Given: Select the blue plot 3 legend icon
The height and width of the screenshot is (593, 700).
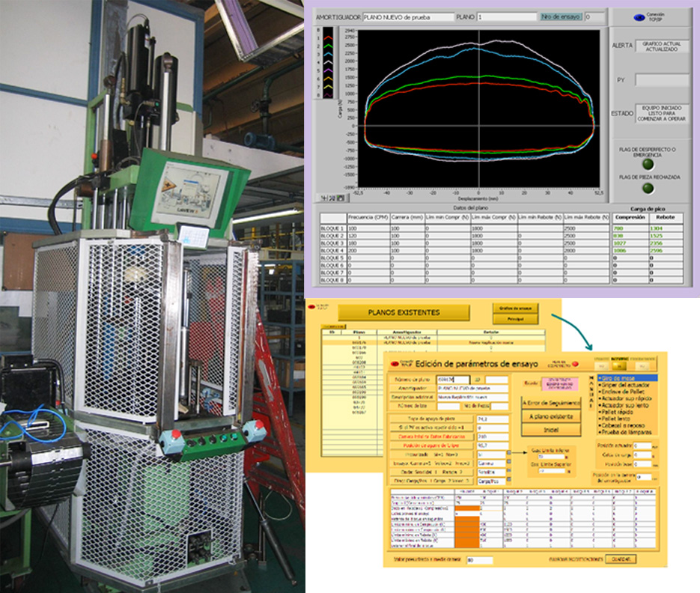Looking at the screenshot, I should pos(328,54).
